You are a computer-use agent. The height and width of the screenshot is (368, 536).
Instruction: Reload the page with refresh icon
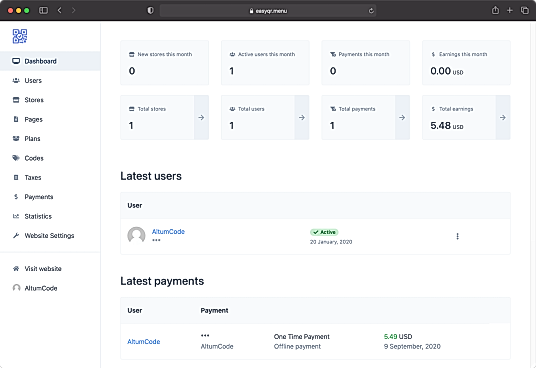pos(371,11)
